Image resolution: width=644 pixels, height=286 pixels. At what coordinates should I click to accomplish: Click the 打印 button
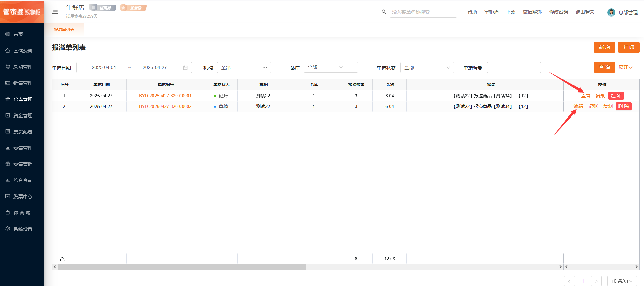pos(628,47)
